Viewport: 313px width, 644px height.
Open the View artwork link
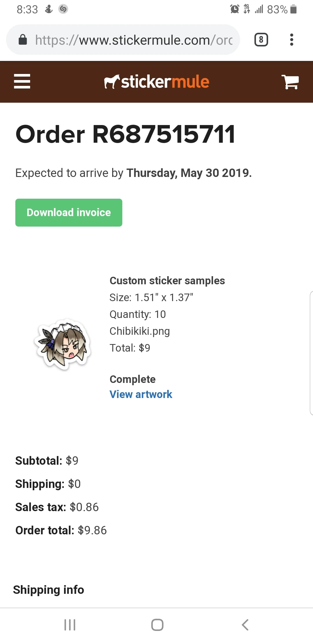141,395
